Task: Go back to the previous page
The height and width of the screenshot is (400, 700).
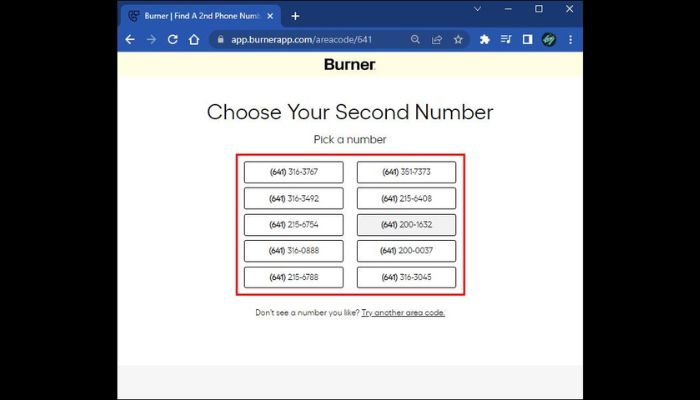Action: point(130,40)
